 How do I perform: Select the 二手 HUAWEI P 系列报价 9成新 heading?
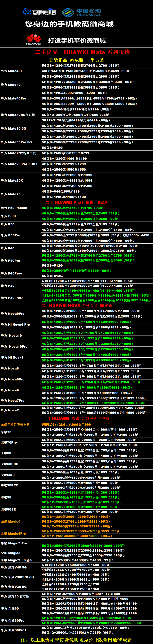[x=77, y=203]
